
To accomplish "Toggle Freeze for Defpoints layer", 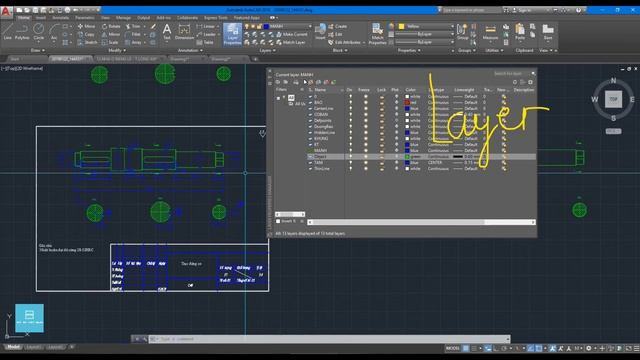I will click(365, 120).
